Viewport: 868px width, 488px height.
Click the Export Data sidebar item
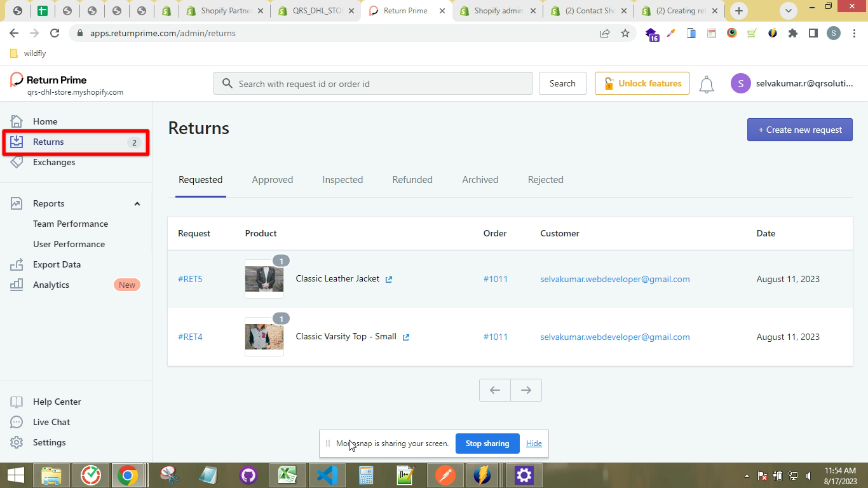coord(57,264)
